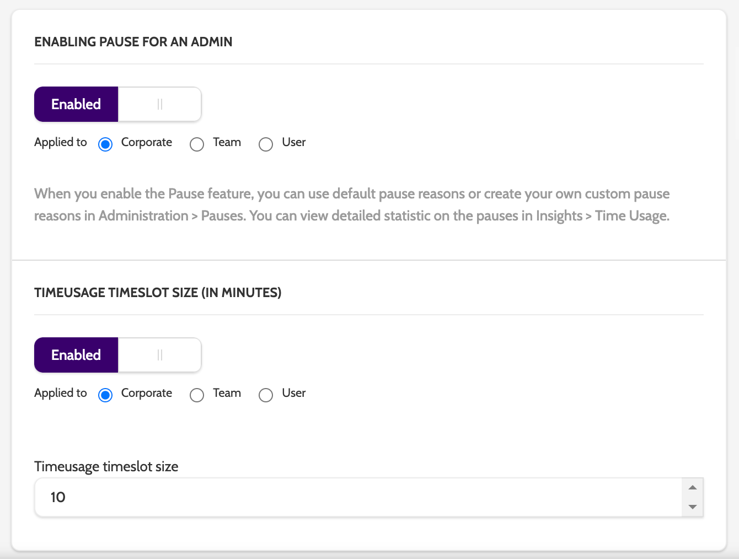Click the User label in the Timeusage section

click(x=293, y=393)
